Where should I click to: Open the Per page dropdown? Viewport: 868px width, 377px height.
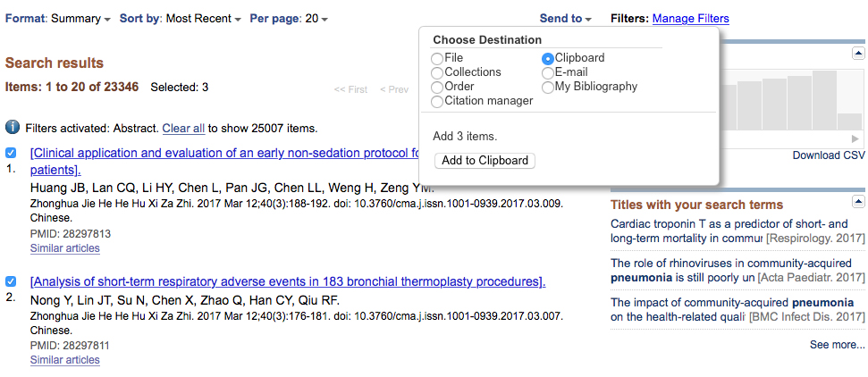click(289, 18)
